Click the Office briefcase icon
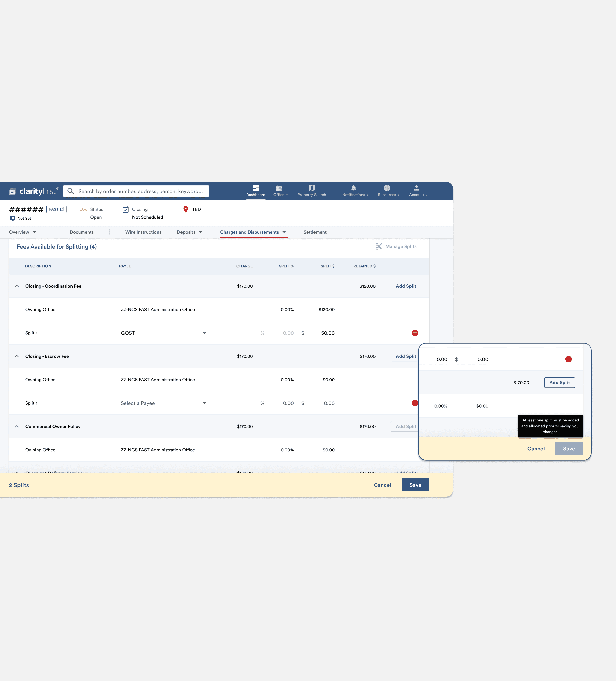This screenshot has height=681, width=616. pos(279,188)
